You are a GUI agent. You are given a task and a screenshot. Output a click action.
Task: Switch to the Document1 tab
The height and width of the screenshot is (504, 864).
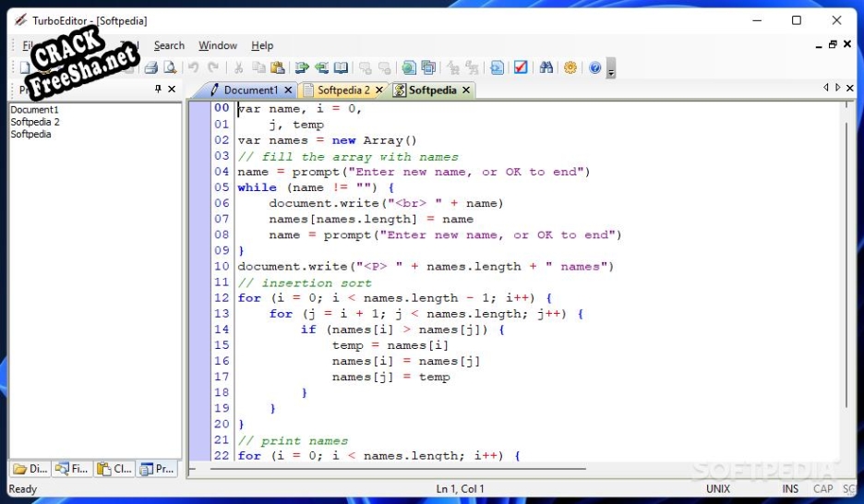click(x=249, y=90)
